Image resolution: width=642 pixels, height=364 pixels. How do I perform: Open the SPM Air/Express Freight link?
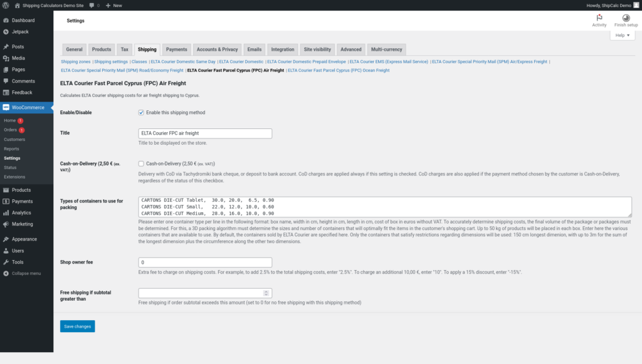[x=489, y=62]
